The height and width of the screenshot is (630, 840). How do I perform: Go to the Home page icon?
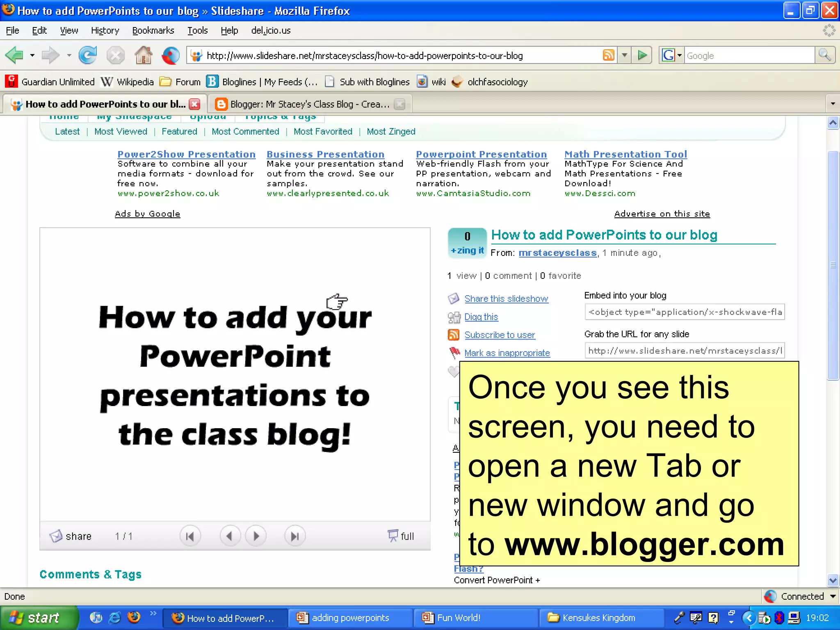pos(143,55)
